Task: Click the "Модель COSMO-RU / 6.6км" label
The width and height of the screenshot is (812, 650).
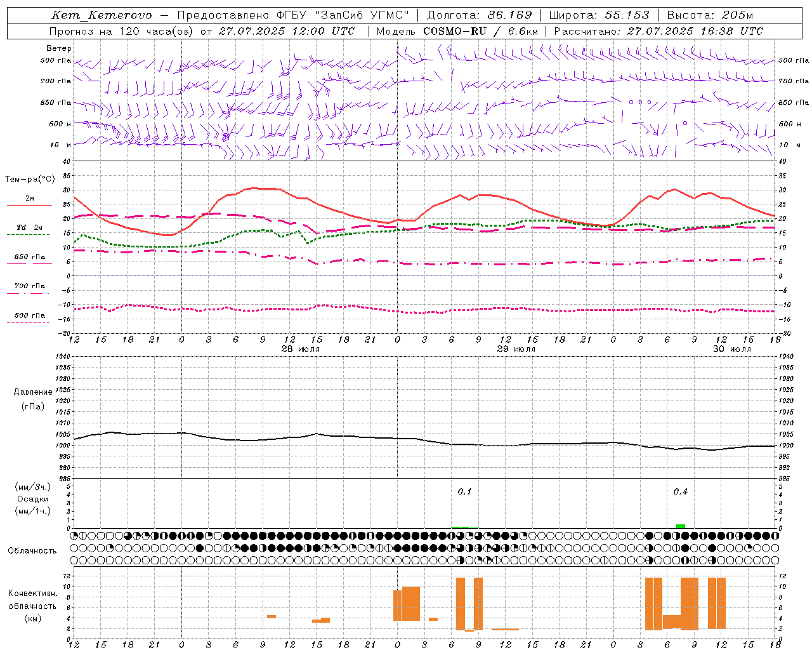Action: click(x=457, y=31)
